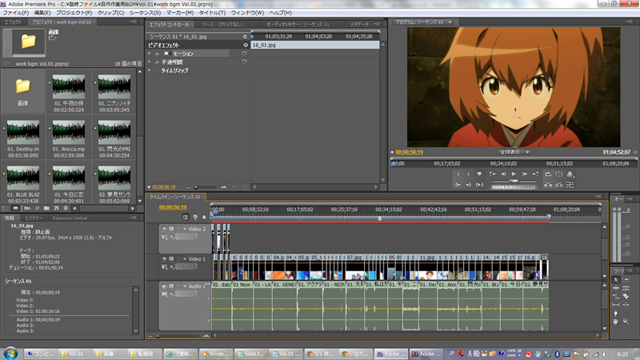This screenshot has height=360, width=640.
Task: Open the シーケンス(S) menu
Action: [145, 13]
